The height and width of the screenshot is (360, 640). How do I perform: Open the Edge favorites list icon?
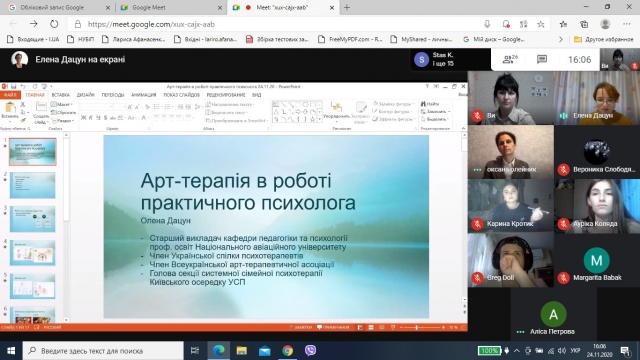click(563, 24)
